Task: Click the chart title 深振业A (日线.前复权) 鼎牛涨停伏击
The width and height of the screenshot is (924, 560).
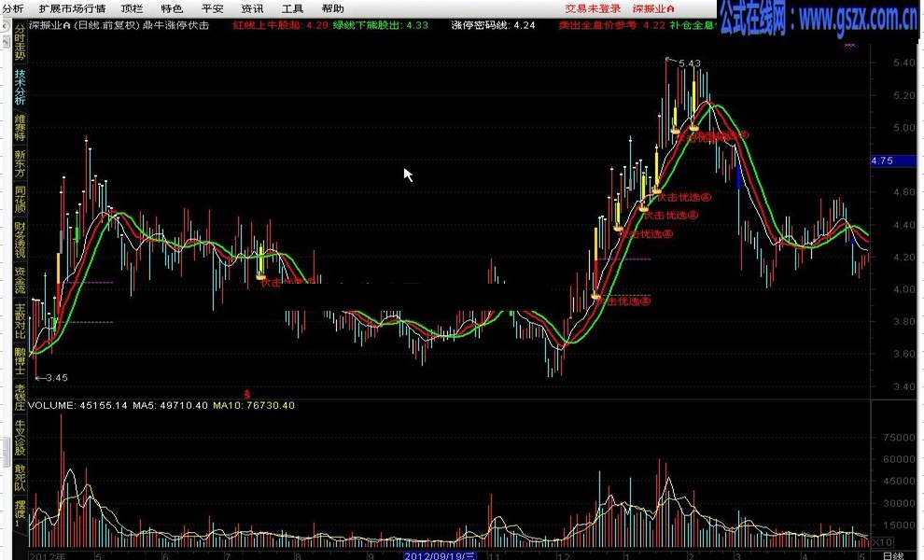Action: [119, 25]
